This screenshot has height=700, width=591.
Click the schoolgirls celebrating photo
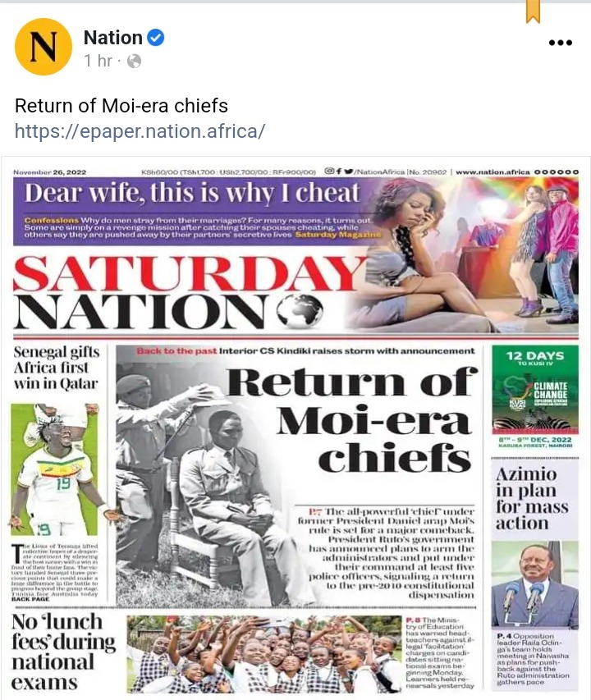pyautogui.click(x=264, y=653)
